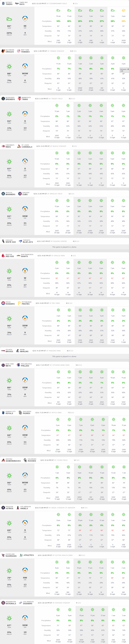Click the "97°" temperature summary for Reds-Cardinals
The width and height of the screenshot is (129, 644).
coord(9,169)
